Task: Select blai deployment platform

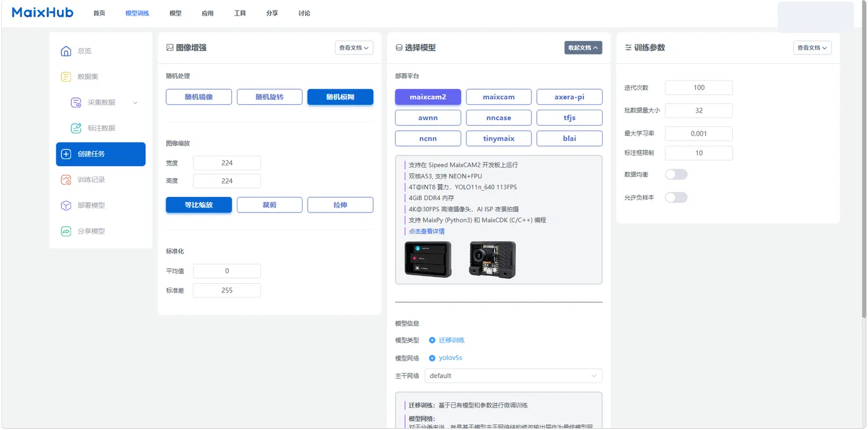Action: coord(569,138)
